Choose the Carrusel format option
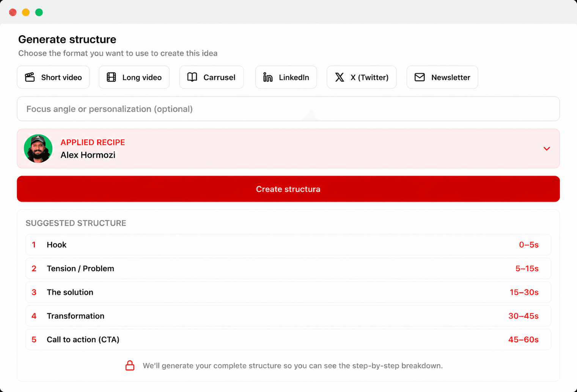 [211, 77]
